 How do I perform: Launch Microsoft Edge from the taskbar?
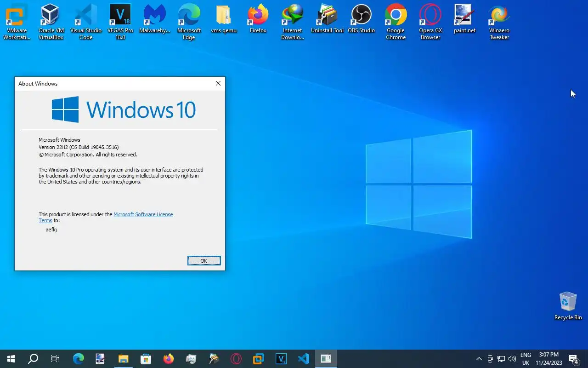(79, 359)
